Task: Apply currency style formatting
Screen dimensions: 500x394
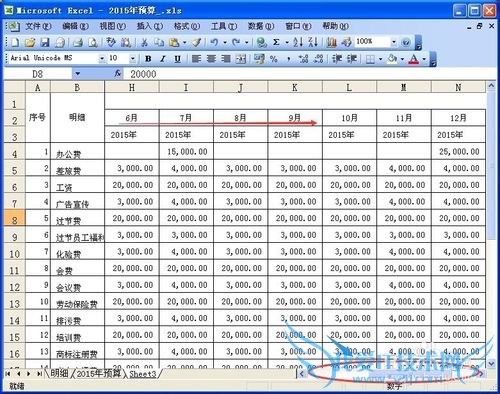Action: 259,59
